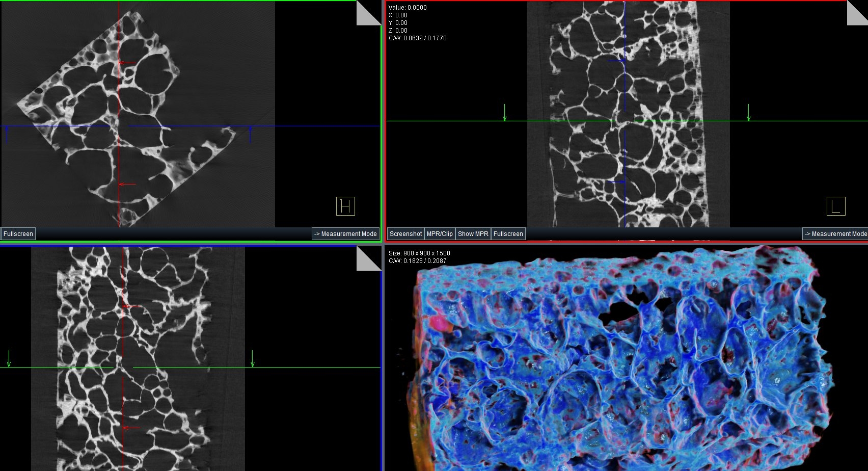Open the MPR/Clip options
The height and width of the screenshot is (471, 868).
(x=440, y=234)
